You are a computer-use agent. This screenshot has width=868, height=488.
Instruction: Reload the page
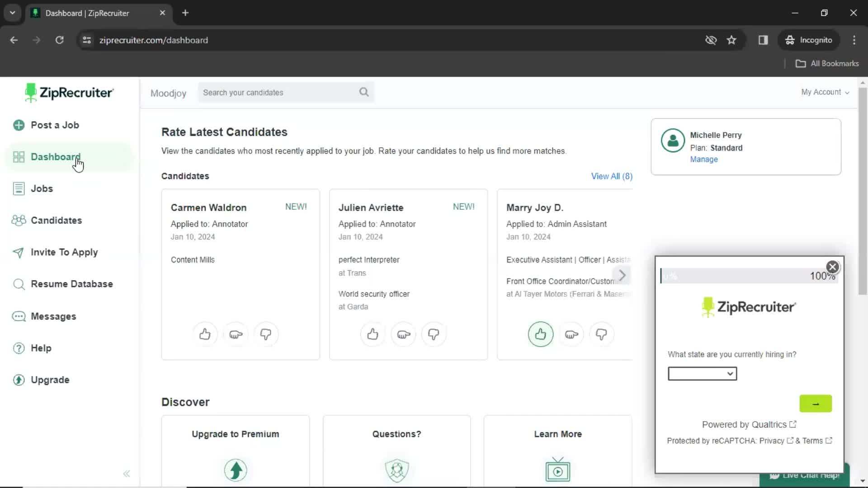point(59,40)
